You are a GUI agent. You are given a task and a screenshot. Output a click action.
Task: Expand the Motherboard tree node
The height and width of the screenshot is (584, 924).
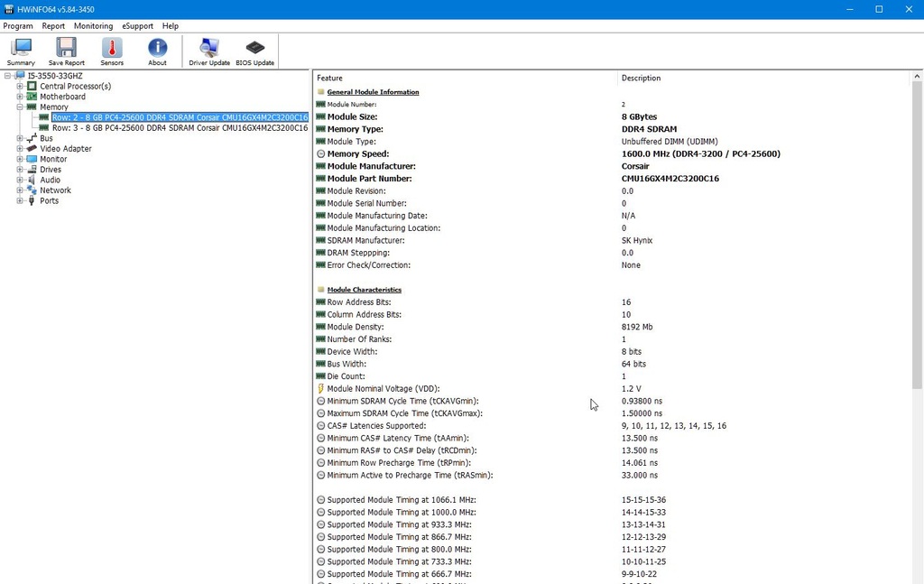coord(20,97)
